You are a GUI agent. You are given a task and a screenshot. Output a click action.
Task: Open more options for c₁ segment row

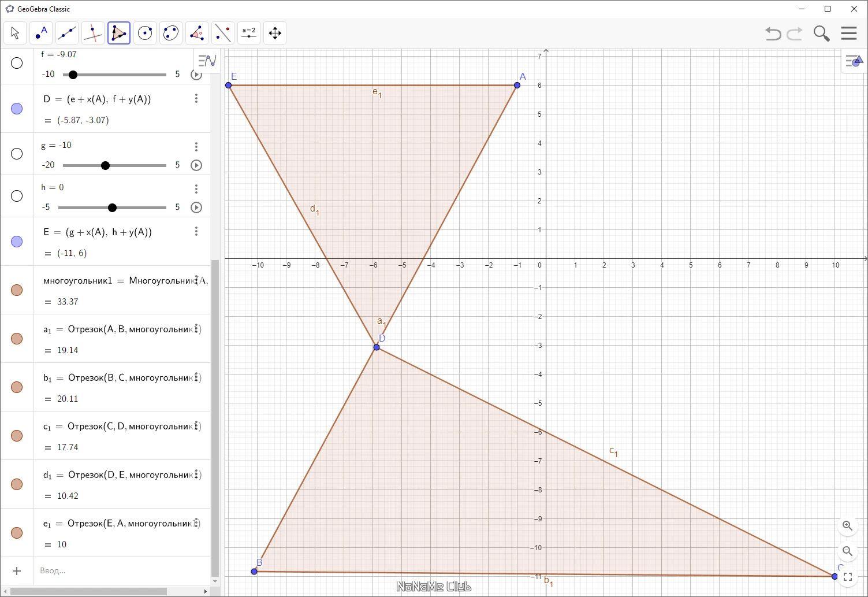(x=196, y=426)
